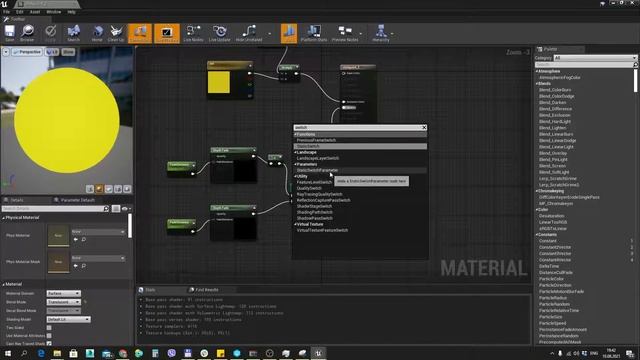The image size is (640, 360).
Task: Disable the Cast Ray Traced Shadows checkbox
Action: coord(49,344)
